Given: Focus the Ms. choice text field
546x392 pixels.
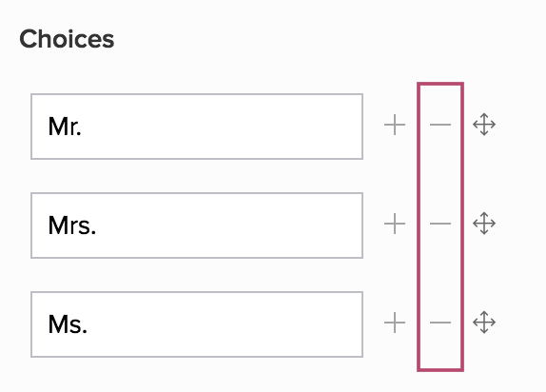Looking at the screenshot, I should tap(197, 324).
